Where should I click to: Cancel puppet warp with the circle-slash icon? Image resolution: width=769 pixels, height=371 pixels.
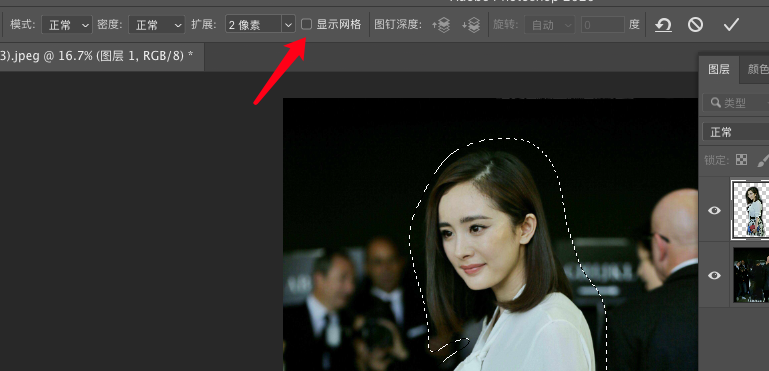pyautogui.click(x=695, y=25)
